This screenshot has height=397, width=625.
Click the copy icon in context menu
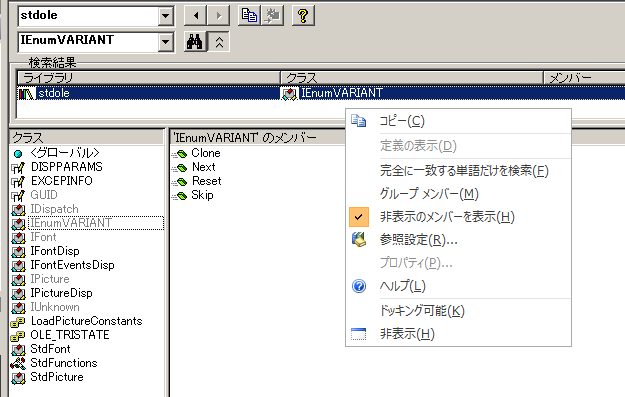pos(359,121)
